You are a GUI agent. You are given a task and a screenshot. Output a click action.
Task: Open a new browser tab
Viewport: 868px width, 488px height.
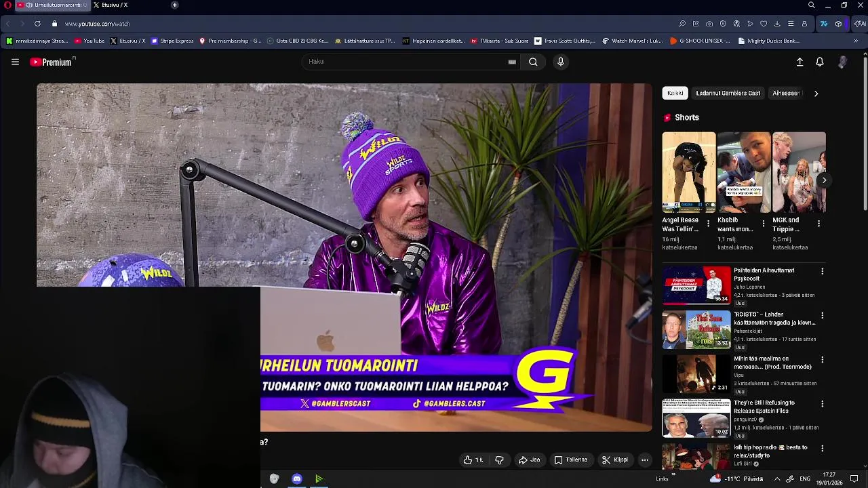coord(174,5)
